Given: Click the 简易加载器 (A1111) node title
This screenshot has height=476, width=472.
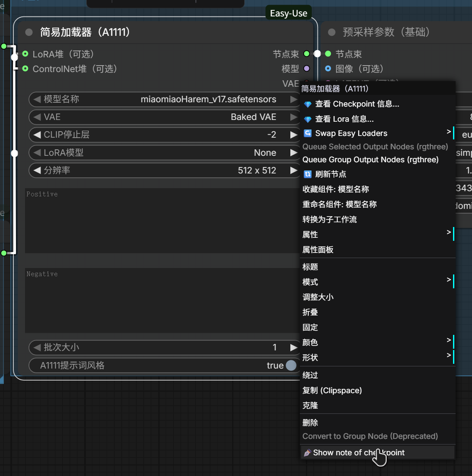Looking at the screenshot, I should (85, 32).
